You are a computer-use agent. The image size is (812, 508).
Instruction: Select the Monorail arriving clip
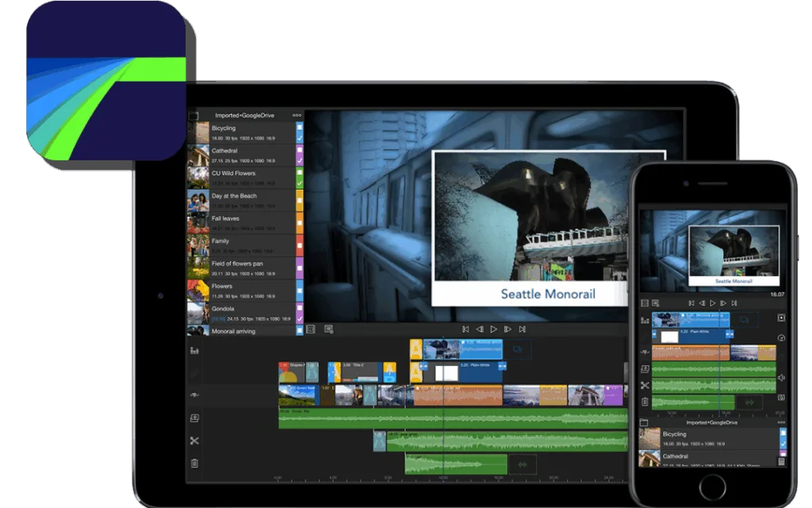coord(245,330)
